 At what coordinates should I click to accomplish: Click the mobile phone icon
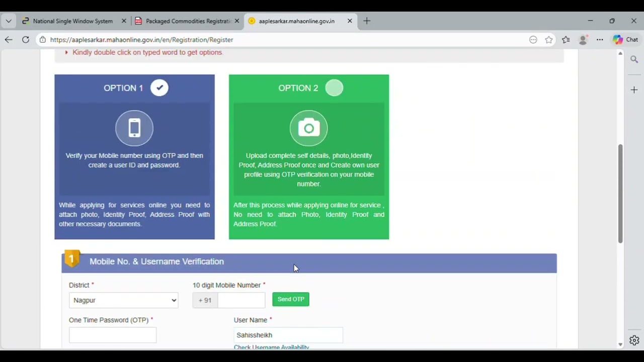134,128
